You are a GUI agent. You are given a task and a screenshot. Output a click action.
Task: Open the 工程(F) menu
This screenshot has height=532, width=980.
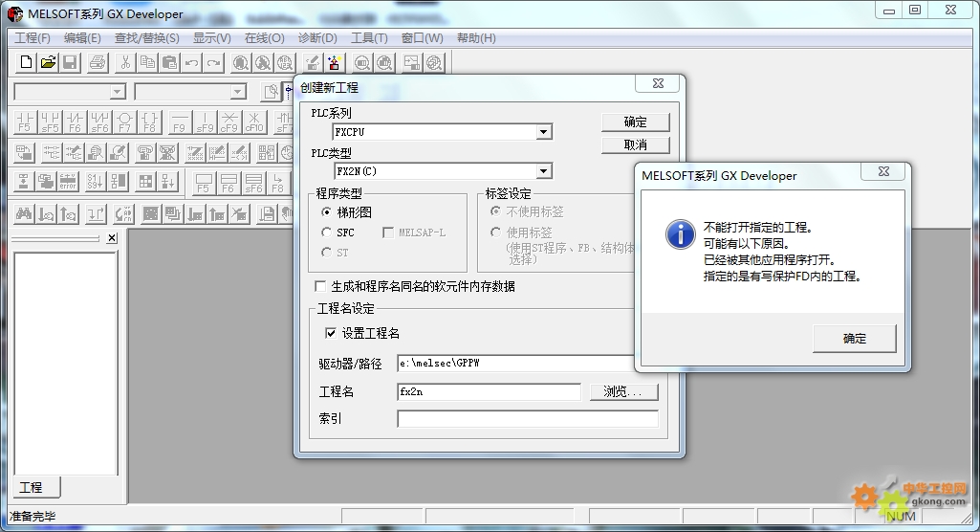pyautogui.click(x=32, y=38)
